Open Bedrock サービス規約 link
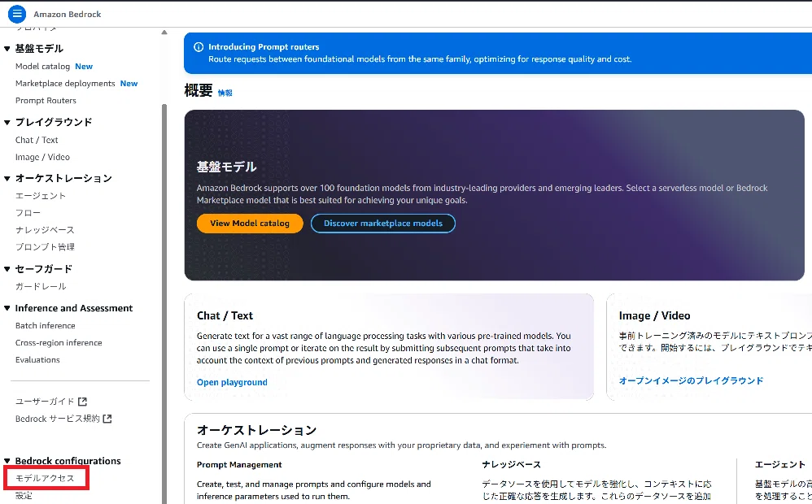This screenshot has height=504, width=812. [58, 419]
